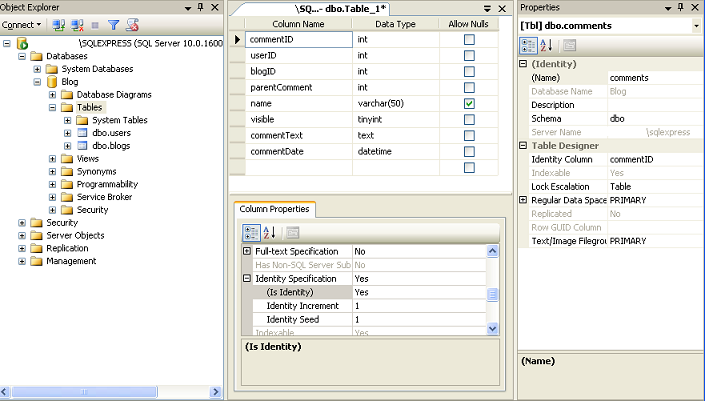Pin the Object Explorer panel
The height and width of the screenshot is (401, 705).
[201, 7]
